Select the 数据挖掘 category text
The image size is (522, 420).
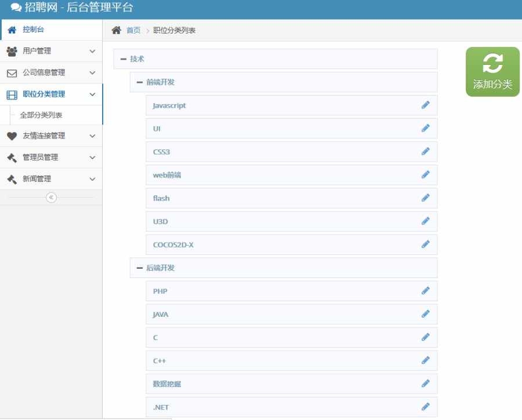(x=167, y=384)
